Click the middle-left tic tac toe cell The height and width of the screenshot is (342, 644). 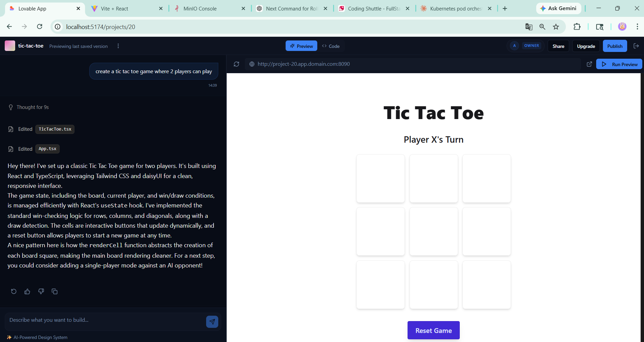(381, 231)
